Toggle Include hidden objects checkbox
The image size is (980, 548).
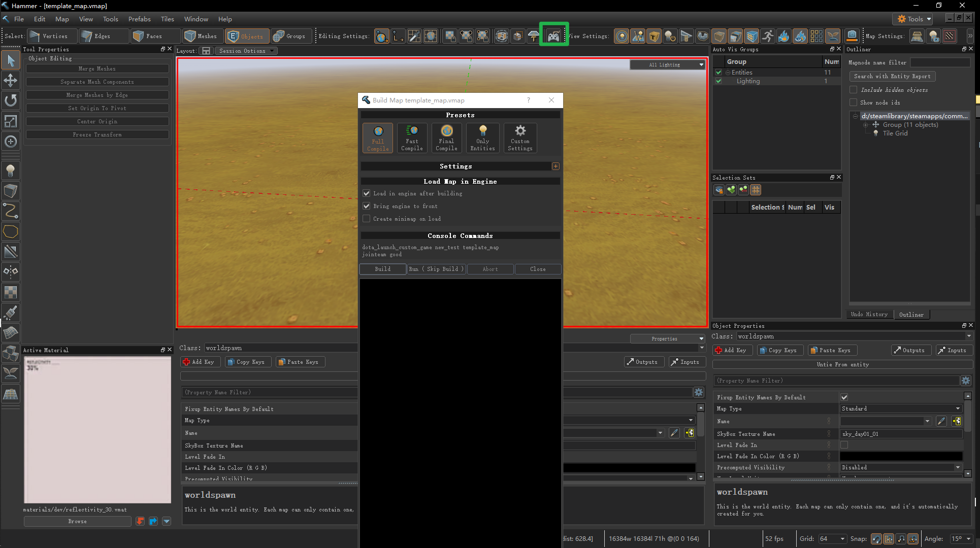[x=854, y=90]
